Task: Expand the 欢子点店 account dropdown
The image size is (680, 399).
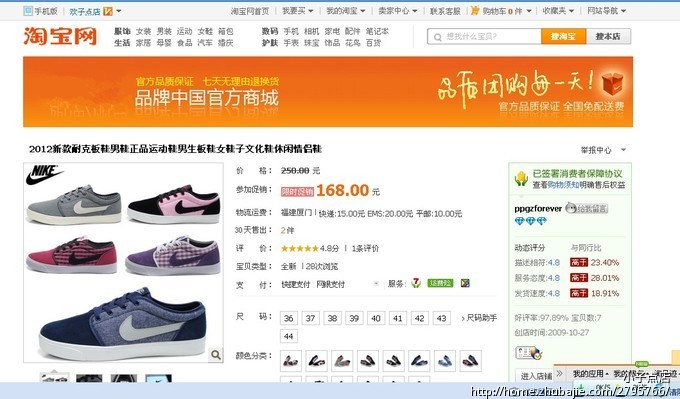Action: click(x=119, y=11)
